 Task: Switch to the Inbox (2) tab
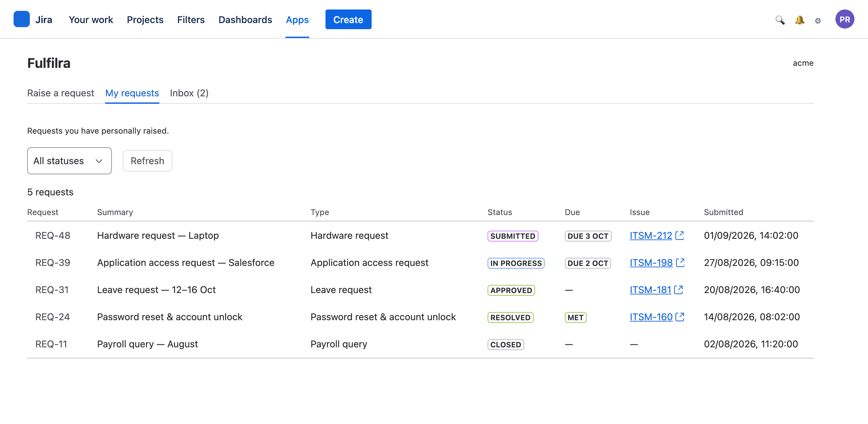189,93
